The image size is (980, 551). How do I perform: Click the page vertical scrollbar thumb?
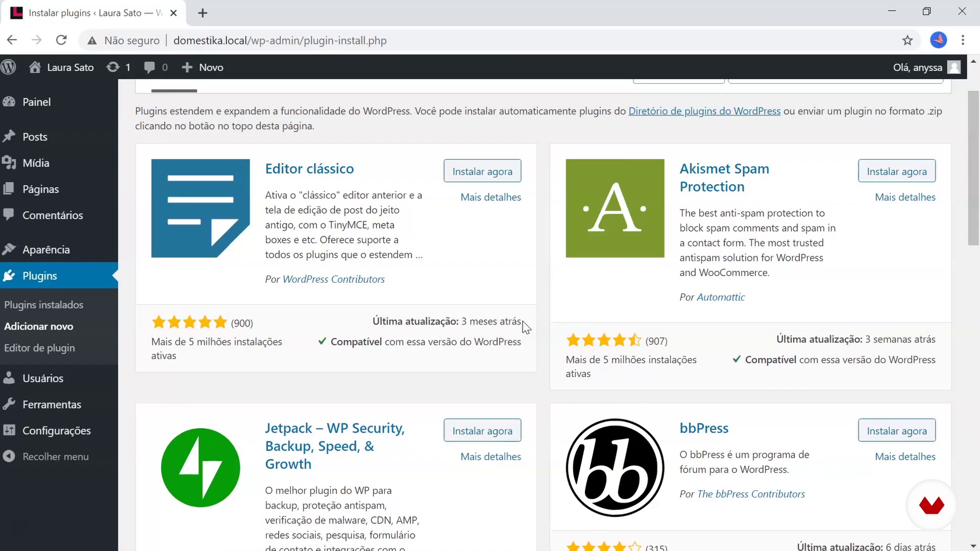[973, 168]
